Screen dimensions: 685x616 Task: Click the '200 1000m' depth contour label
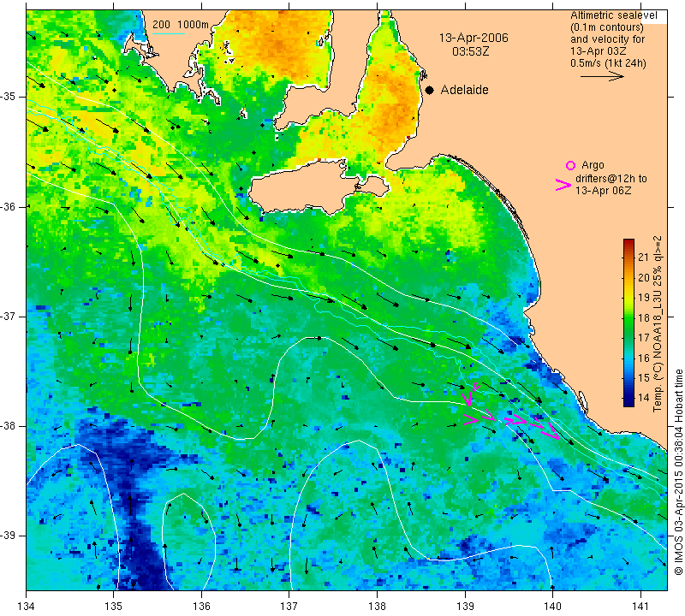[181, 25]
